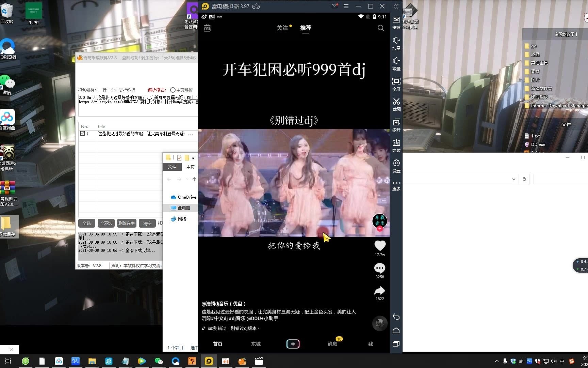Open the 我 profile tab
The height and width of the screenshot is (368, 588).
point(371,344)
